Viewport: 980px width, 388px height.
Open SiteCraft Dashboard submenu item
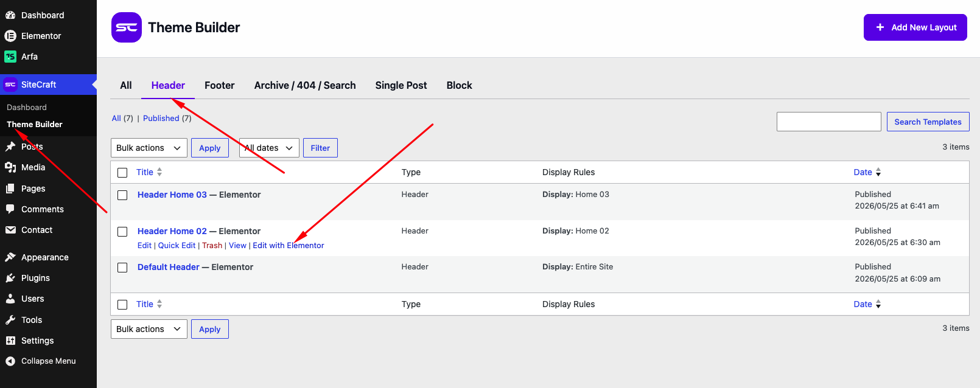[x=27, y=107]
